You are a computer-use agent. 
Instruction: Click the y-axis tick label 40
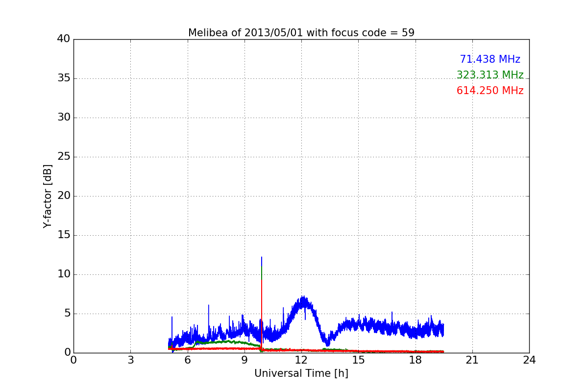coord(64,39)
